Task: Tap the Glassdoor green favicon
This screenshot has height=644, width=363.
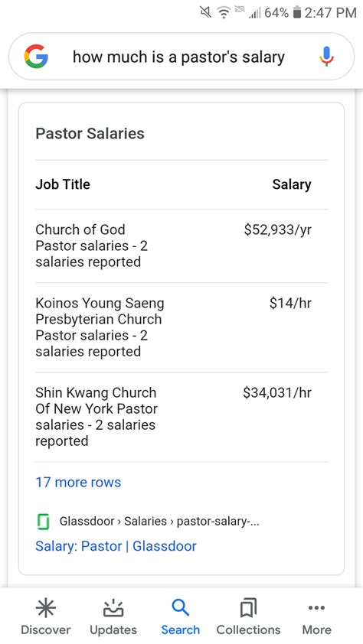Action: [x=43, y=522]
